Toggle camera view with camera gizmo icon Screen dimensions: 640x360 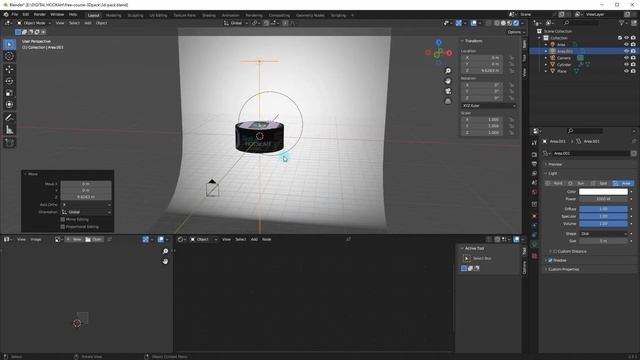point(448,91)
